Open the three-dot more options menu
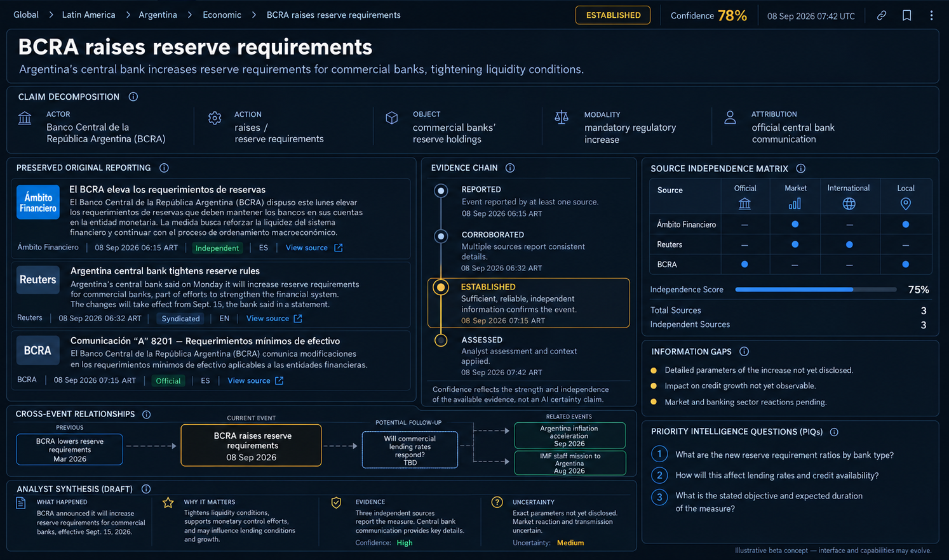The height and width of the screenshot is (560, 949). point(931,15)
